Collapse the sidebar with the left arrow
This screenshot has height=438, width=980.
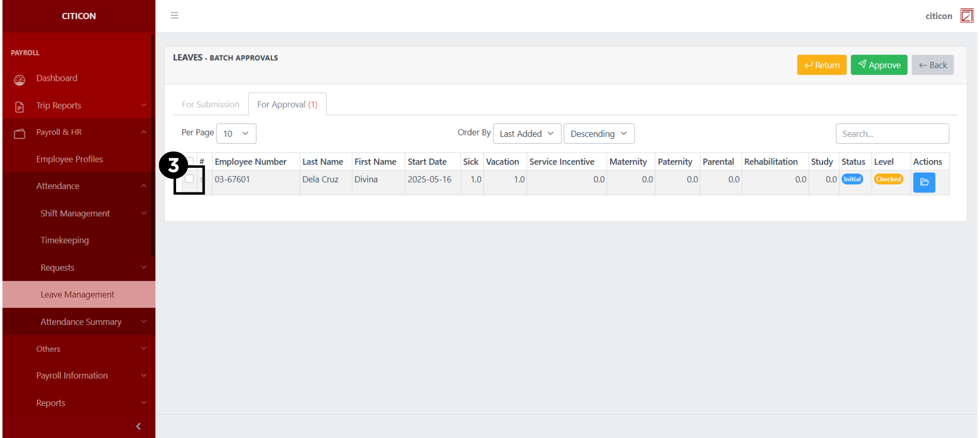[x=138, y=426]
